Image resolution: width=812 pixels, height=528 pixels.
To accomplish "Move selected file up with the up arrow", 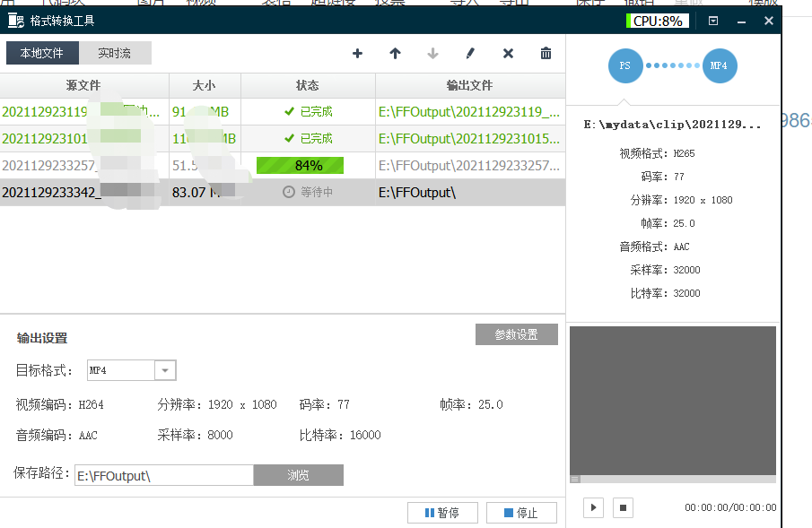I will 395,53.
